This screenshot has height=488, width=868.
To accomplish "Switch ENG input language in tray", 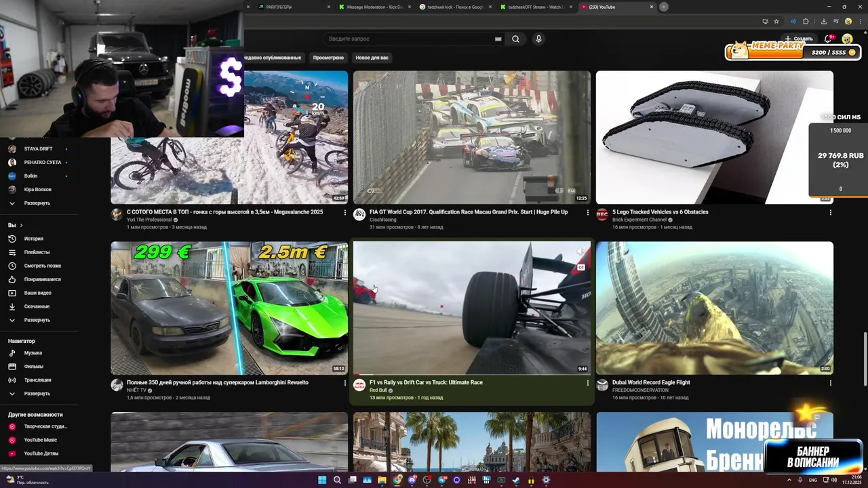I will pos(813,480).
